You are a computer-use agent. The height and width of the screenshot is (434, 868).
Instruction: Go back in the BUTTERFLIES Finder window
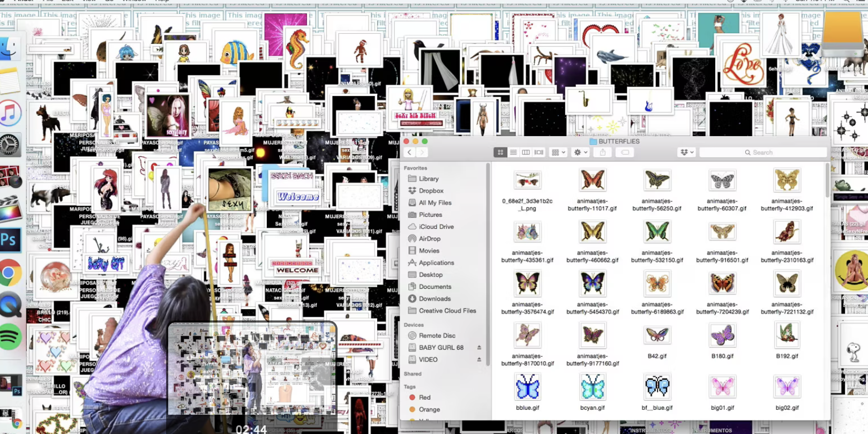click(x=409, y=153)
